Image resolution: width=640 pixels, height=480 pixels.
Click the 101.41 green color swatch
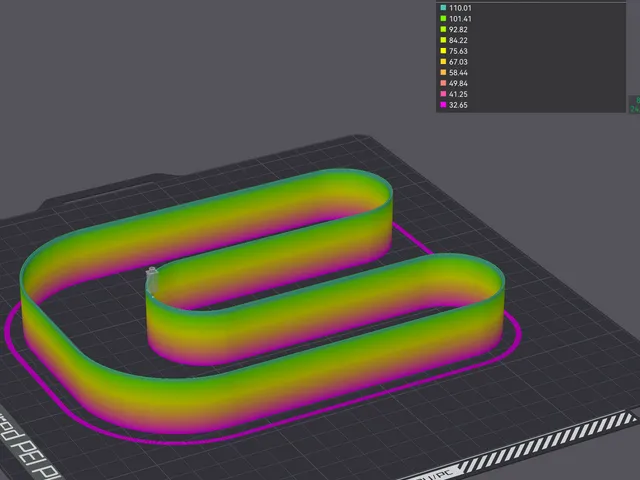[x=443, y=18]
